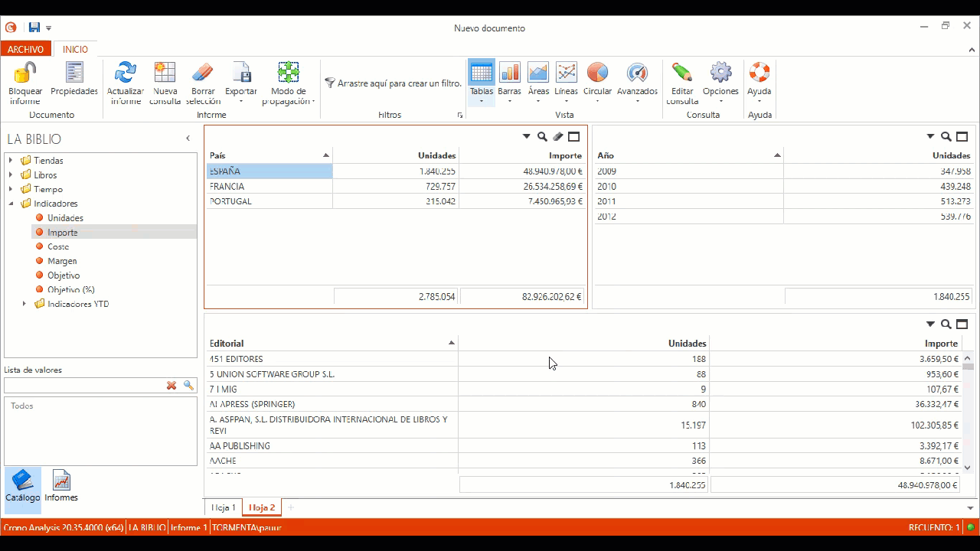
Task: Collapse the Indicadores tree folder
Action: click(11, 204)
